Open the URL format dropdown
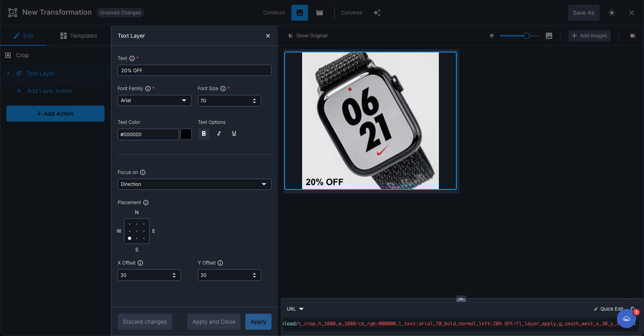 [x=295, y=309]
